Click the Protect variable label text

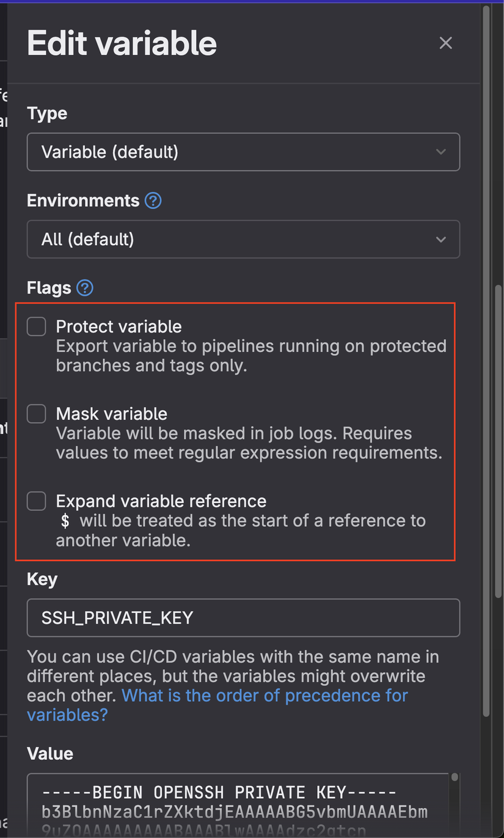pyautogui.click(x=119, y=326)
